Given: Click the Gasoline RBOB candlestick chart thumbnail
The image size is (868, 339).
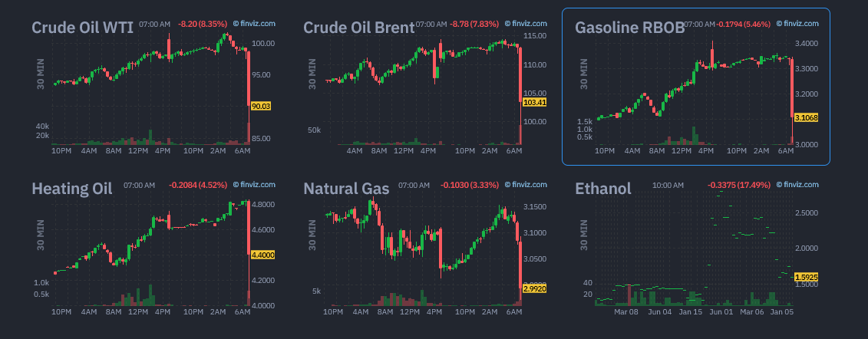Looking at the screenshot, I should point(695,93).
